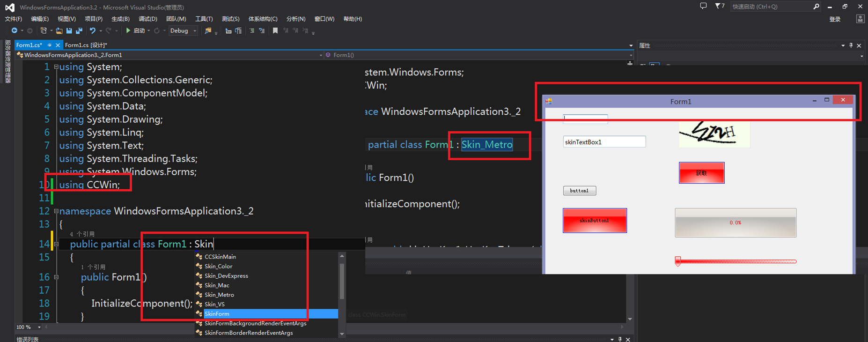Image resolution: width=868 pixels, height=342 pixels.
Task: Click the 4 个引用 CodeLens link
Action: coord(82,234)
